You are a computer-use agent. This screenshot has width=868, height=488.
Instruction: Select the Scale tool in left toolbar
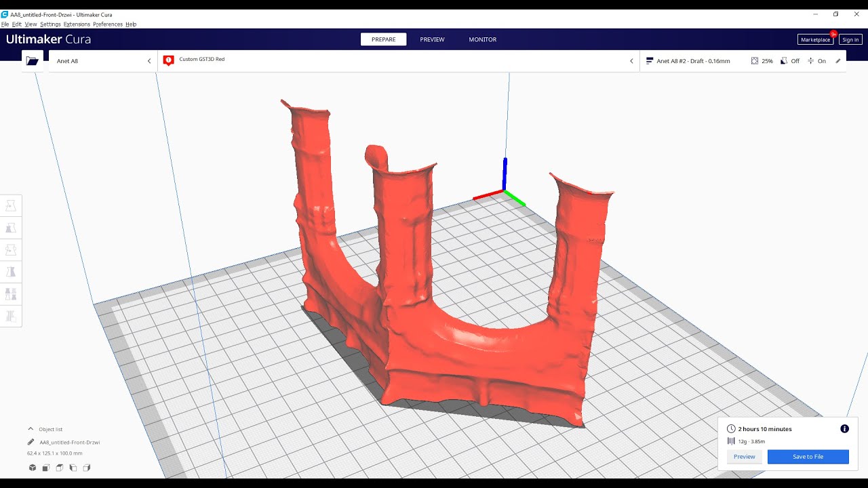(11, 228)
